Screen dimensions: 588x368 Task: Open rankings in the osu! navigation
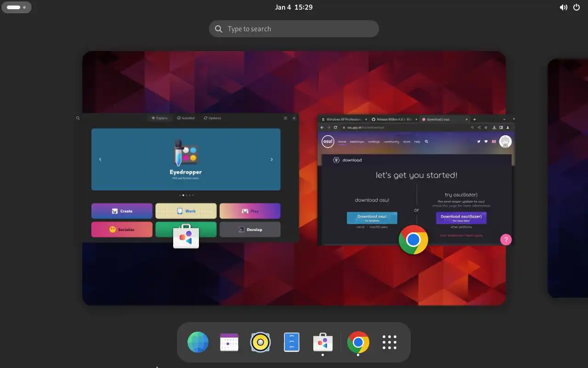[374, 142]
